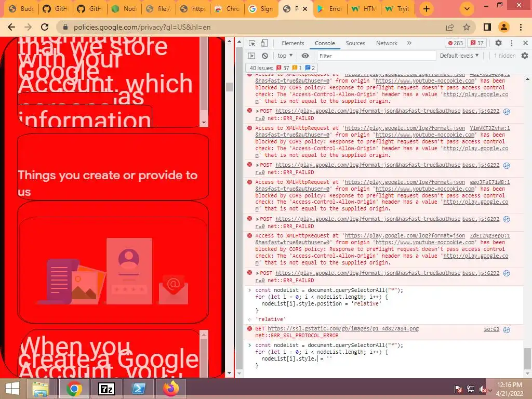Clear the console
This screenshot has height=399, width=532.
(x=265, y=56)
